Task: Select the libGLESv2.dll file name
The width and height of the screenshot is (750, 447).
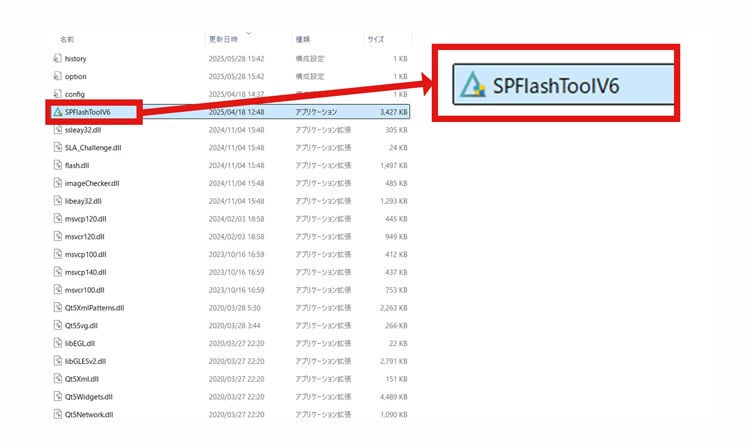Action: click(85, 361)
